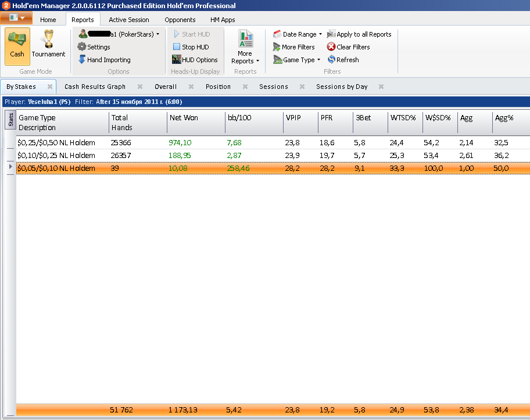Screen dimensions: 530x420
Task: Sort by Total Hands column header
Action: click(138, 123)
